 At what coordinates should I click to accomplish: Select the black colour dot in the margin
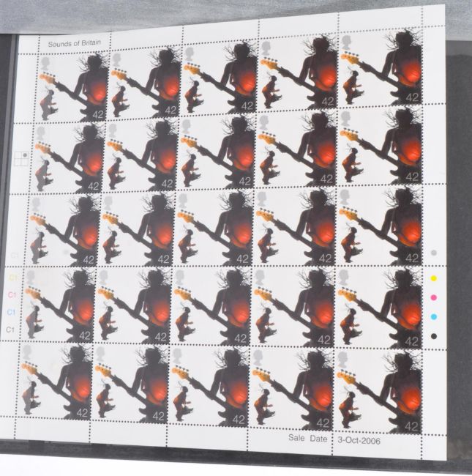coord(434,335)
